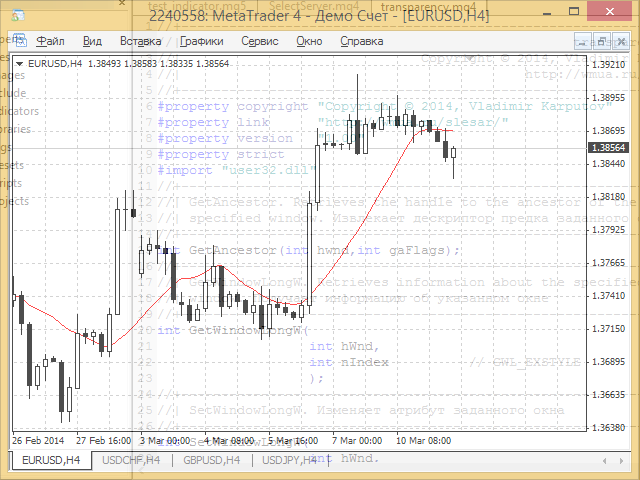Open the Справка menu
The height and width of the screenshot is (480, 640).
click(362, 41)
